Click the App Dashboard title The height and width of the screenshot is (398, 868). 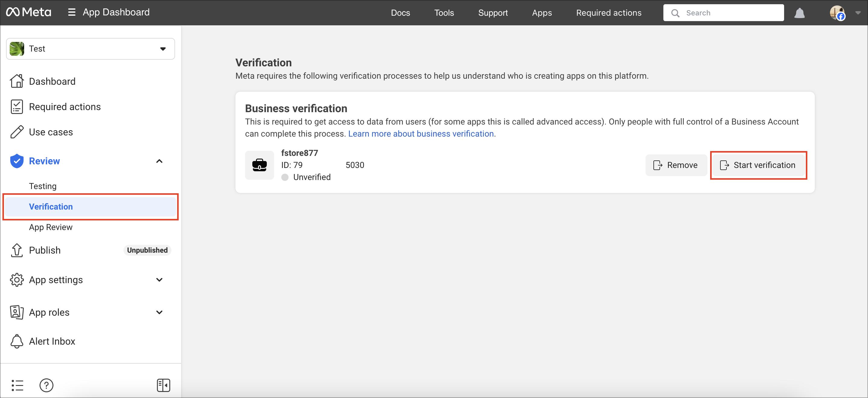(116, 12)
